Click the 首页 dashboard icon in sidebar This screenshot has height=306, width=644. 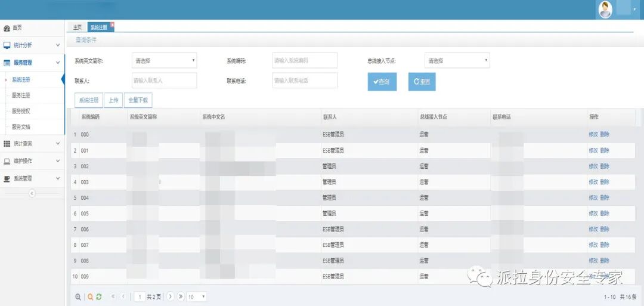[7, 29]
